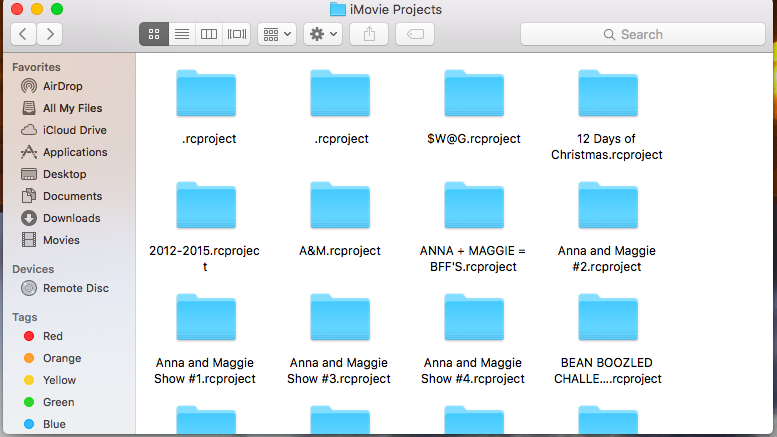Screen dimensions: 777x437
Task: Switch to icon view
Action: coord(154,34)
